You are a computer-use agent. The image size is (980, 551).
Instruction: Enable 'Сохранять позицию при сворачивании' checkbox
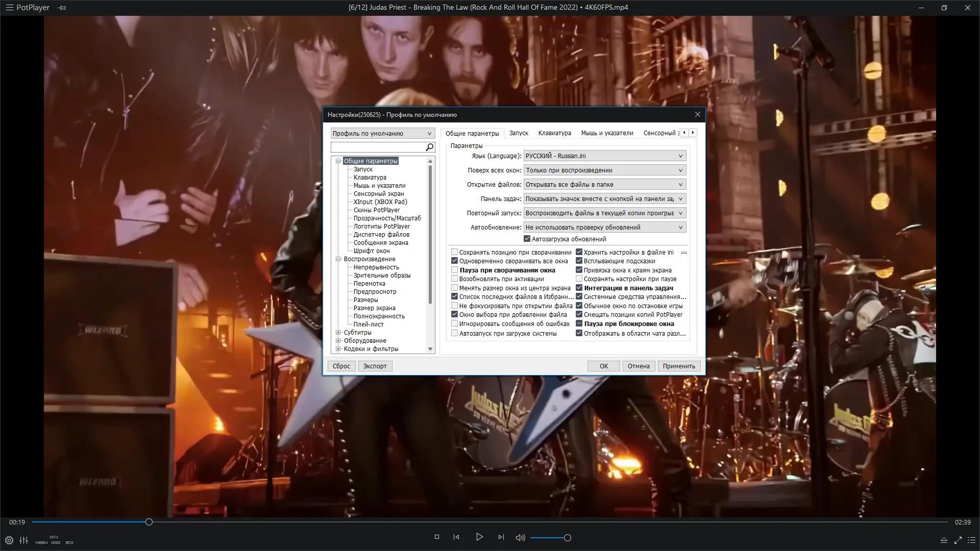coord(454,252)
